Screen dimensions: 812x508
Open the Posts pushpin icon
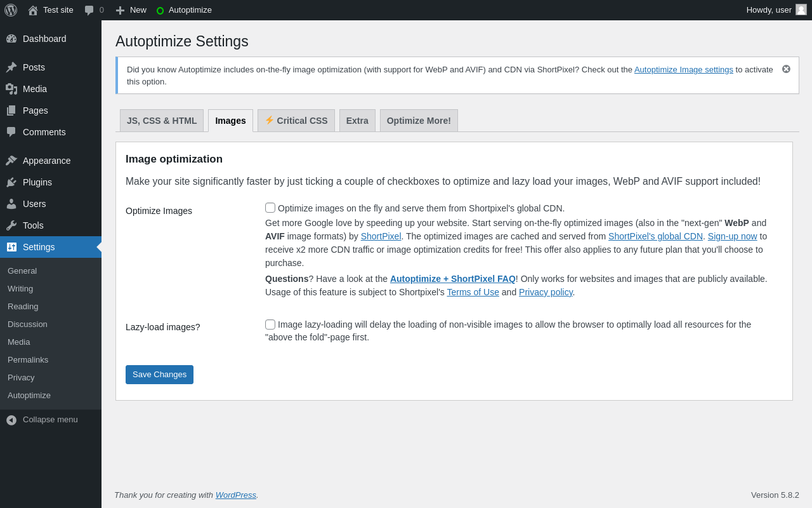(x=11, y=67)
